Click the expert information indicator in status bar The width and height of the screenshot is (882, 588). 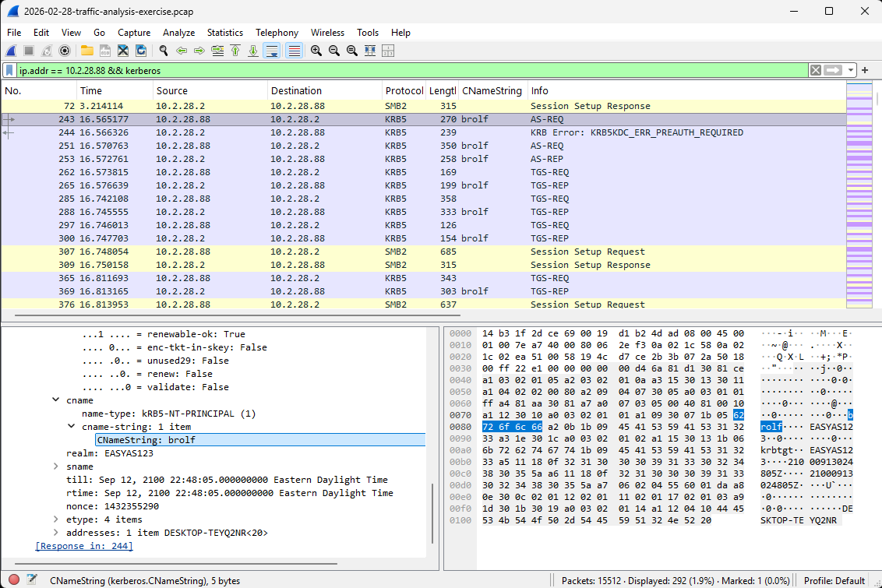12,579
